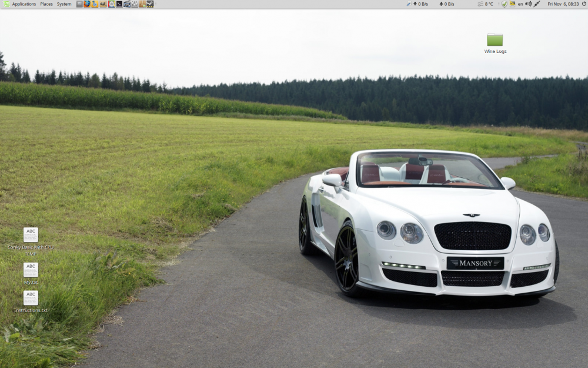Select the Wine Logs folder
588x368 pixels.
tap(495, 39)
